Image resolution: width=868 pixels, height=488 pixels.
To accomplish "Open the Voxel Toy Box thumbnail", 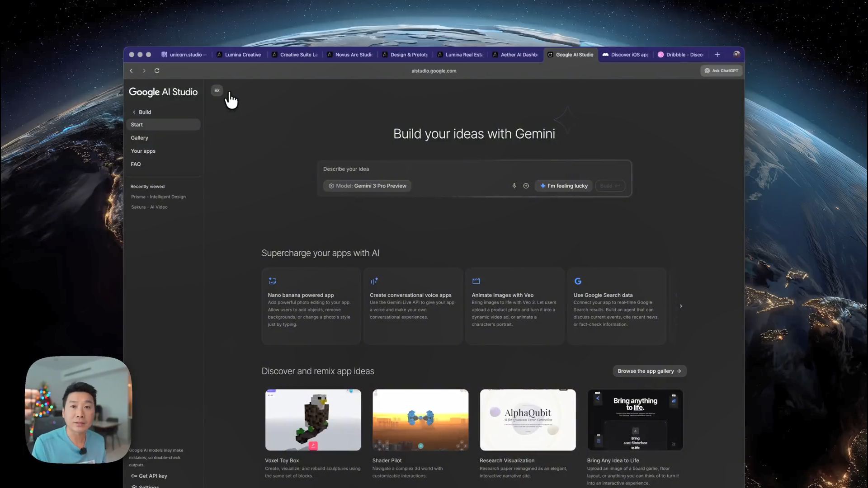I will click(x=313, y=420).
